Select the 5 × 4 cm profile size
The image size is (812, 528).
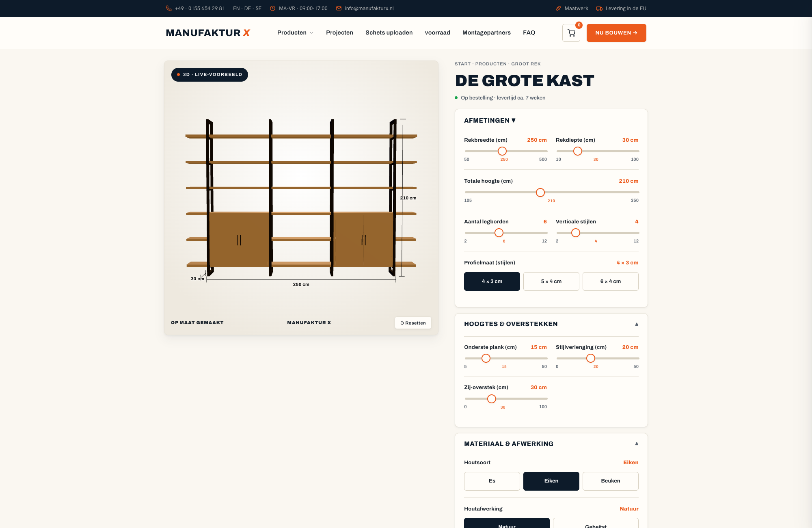pyautogui.click(x=551, y=281)
